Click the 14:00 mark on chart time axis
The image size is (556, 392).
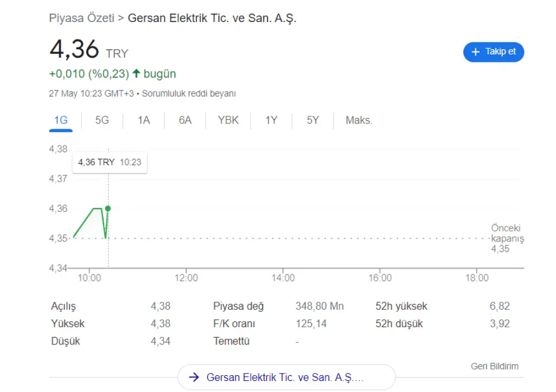pos(283,278)
